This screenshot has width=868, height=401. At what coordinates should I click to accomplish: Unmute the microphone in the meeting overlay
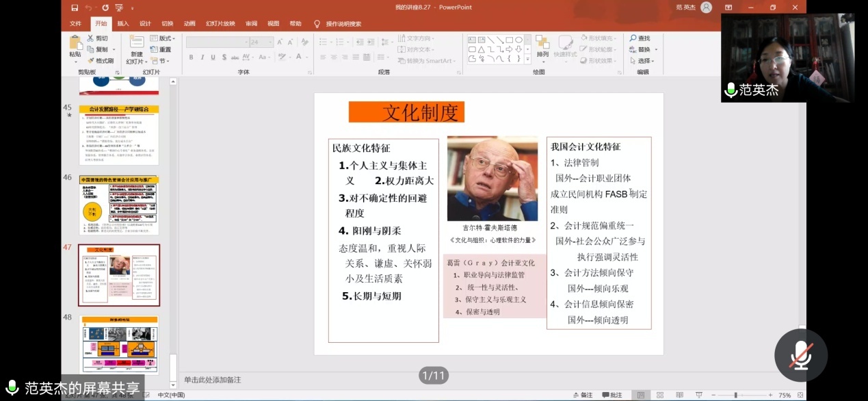click(x=800, y=354)
